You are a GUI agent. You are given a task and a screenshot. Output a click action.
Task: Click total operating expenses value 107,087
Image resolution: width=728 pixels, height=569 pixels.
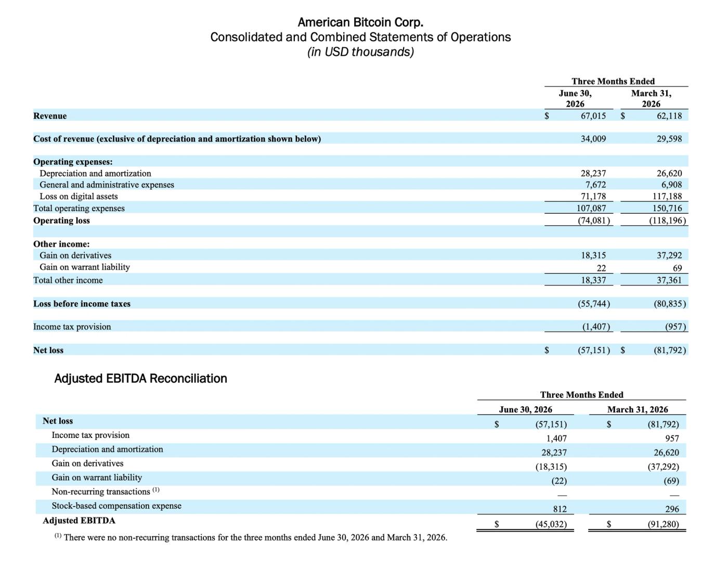(591, 208)
